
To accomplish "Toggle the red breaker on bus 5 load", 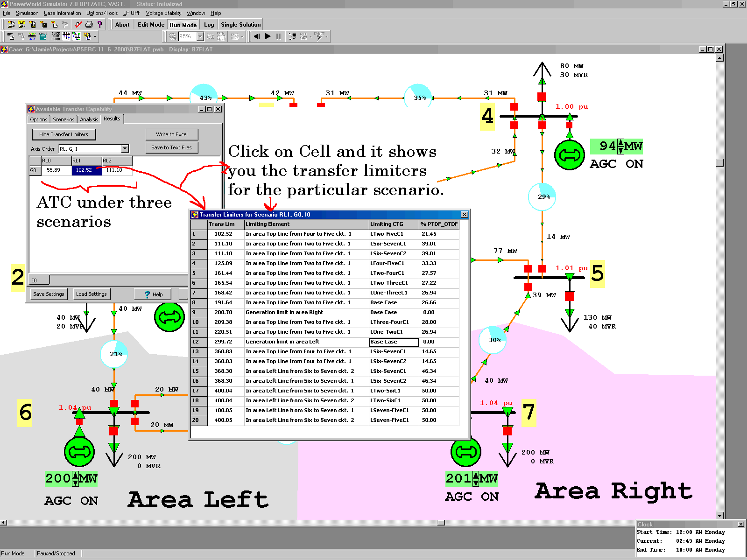I will [x=569, y=296].
